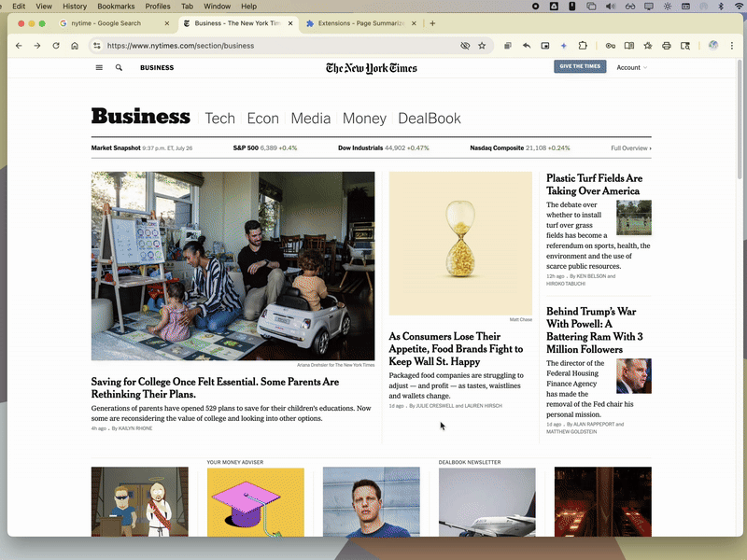Screen dimensions: 747x560
Task: Open a new tab with the plus button
Action: tap(432, 23)
